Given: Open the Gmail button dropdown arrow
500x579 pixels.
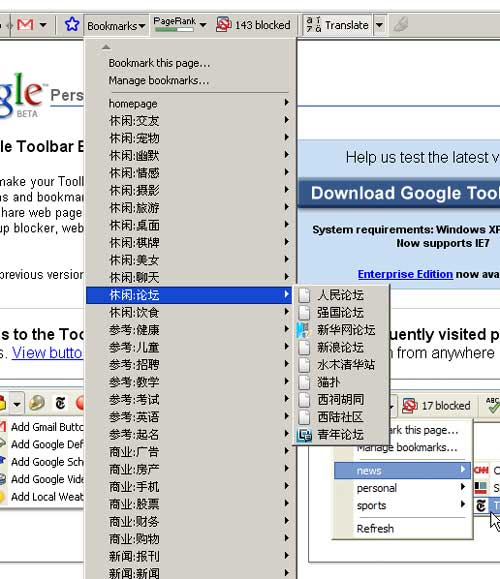Looking at the screenshot, I should [43, 25].
